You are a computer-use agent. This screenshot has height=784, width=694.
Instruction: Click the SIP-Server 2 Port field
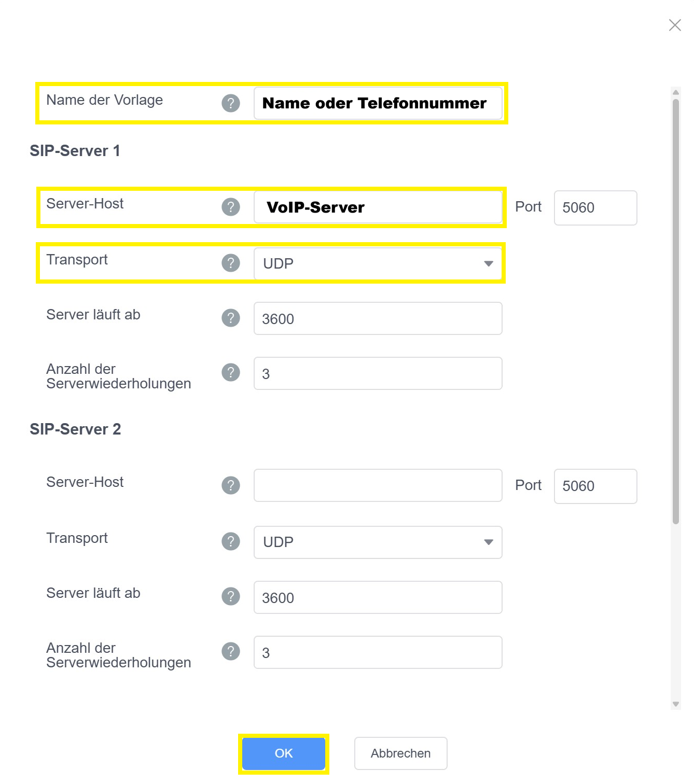(595, 486)
